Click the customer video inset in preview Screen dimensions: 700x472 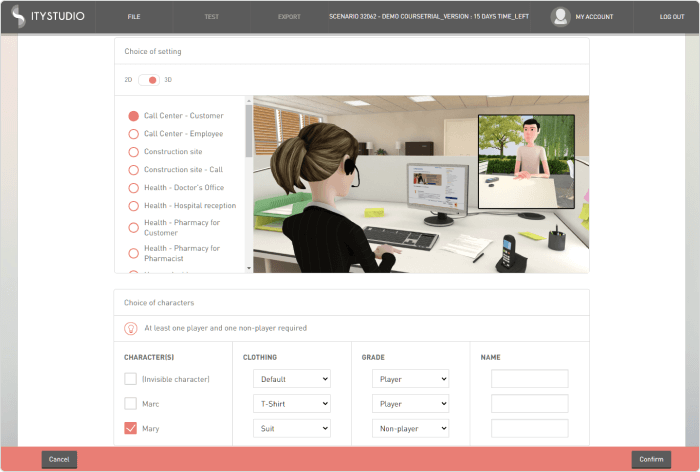pyautogui.click(x=526, y=162)
